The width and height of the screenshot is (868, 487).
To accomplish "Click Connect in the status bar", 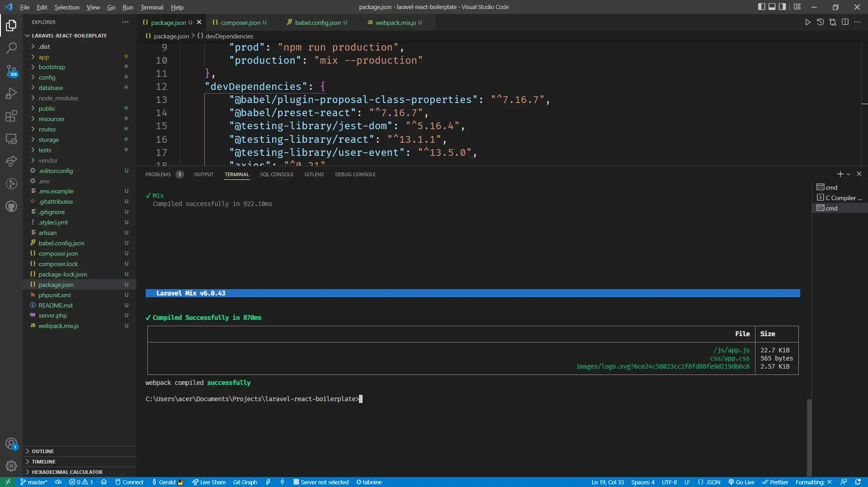I will coord(129,482).
